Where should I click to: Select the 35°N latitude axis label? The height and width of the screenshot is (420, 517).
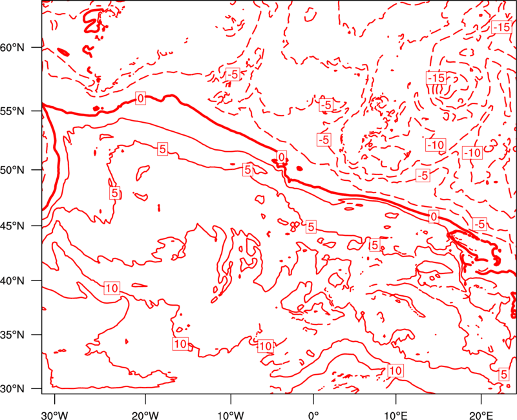pos(12,335)
